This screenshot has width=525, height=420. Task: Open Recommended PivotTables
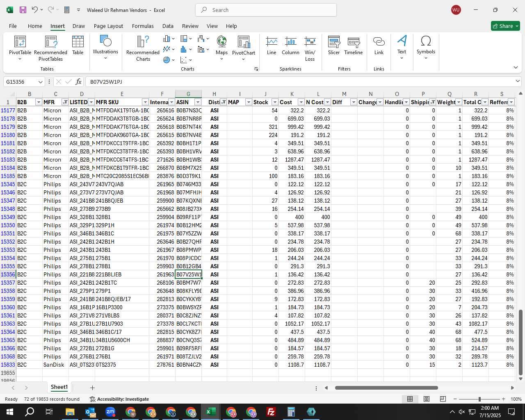click(50, 48)
